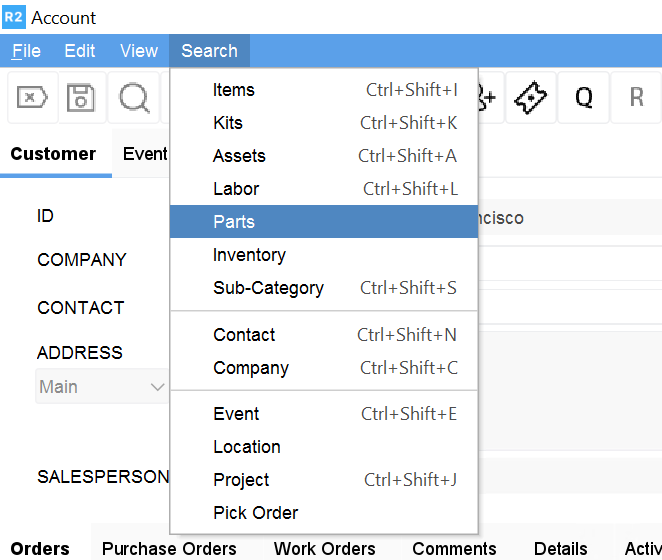
Task: Open the File menu
Action: [26, 51]
